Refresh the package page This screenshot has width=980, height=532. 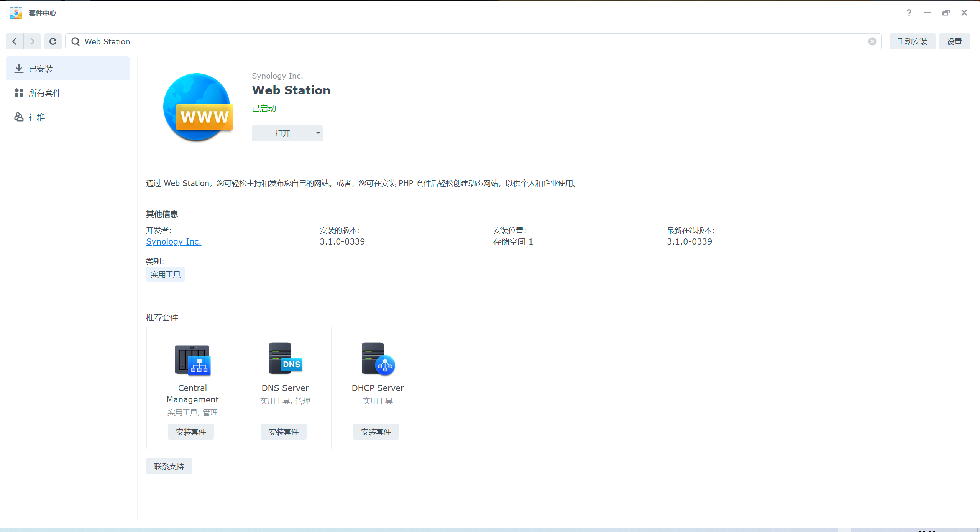(53, 41)
